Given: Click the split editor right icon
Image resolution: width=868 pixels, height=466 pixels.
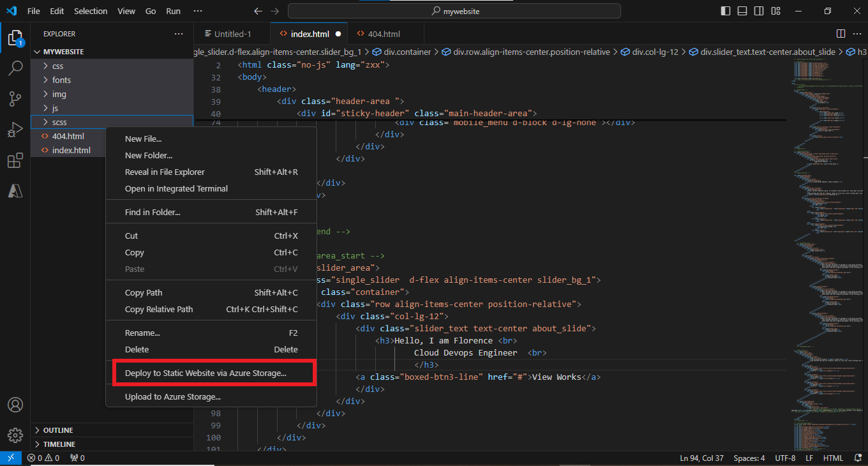Looking at the screenshot, I should pyautogui.click(x=841, y=34).
